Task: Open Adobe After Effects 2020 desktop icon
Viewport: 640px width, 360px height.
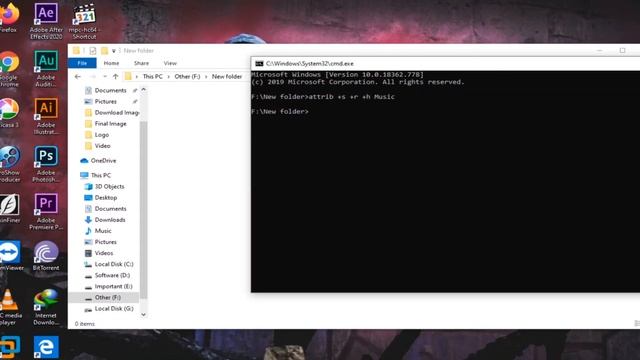Action: point(46,20)
